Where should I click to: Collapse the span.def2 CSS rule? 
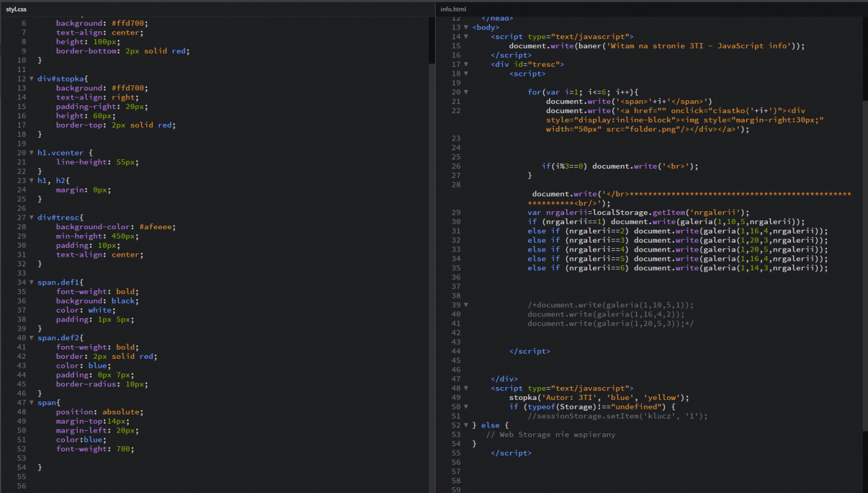(31, 338)
